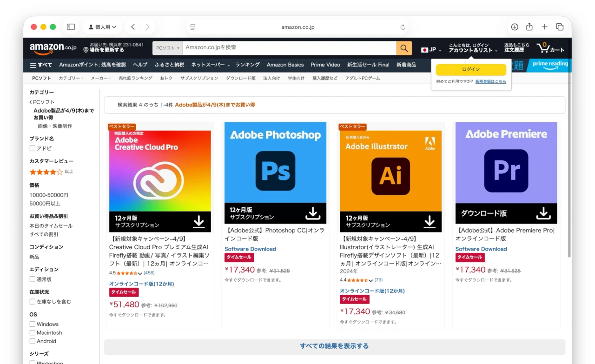Image resolution: width=595 pixels, height=364 pixels.
Task: Open the メーカー dropdown
Action: [x=100, y=78]
